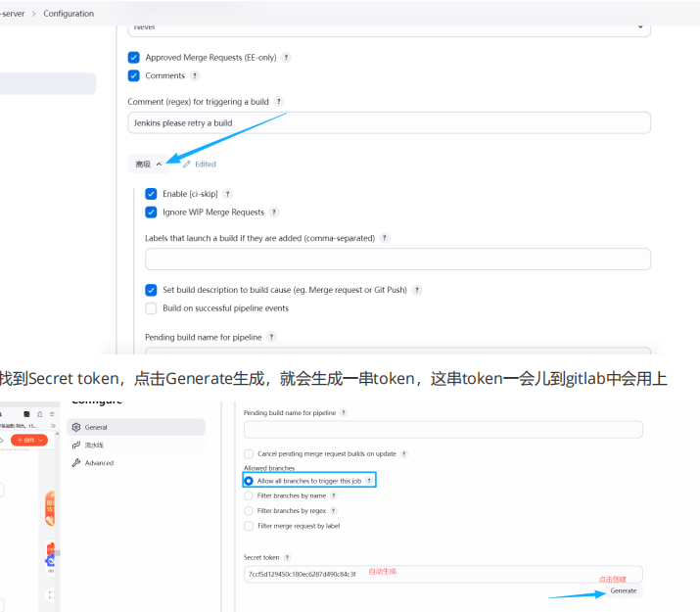Open 流水线 pipeline section in sidebar
The width and height of the screenshot is (700, 612).
coord(136,446)
